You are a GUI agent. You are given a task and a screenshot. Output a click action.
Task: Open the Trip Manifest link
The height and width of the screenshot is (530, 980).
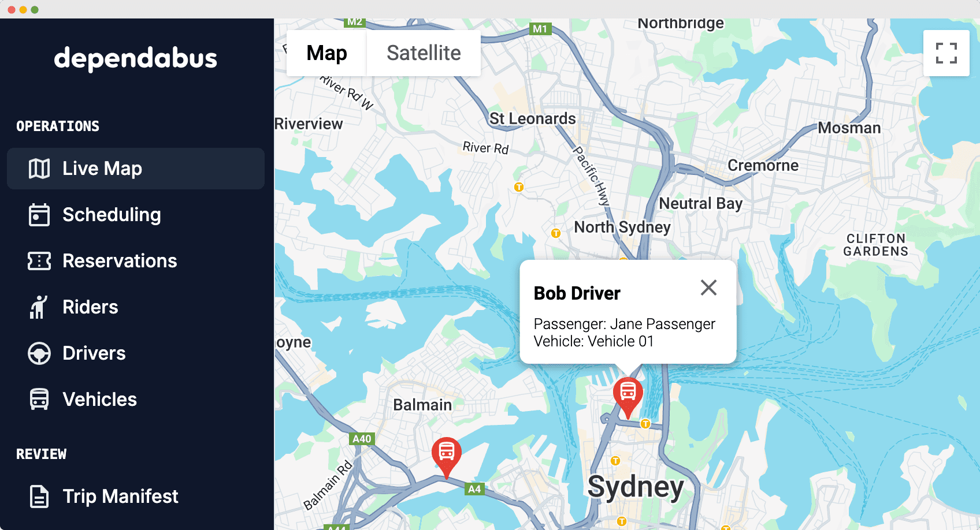(136, 497)
